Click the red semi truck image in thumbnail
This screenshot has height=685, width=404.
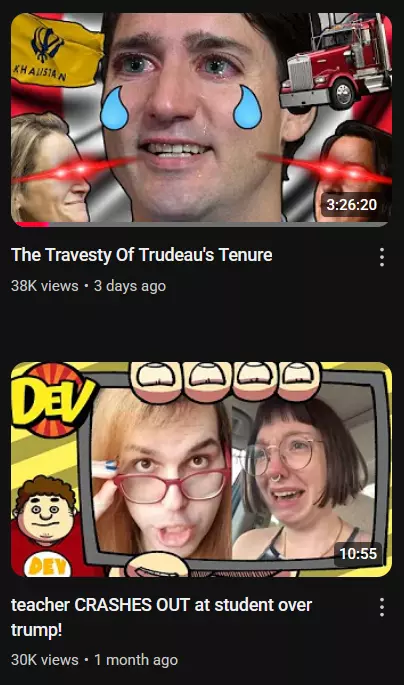click(335, 61)
